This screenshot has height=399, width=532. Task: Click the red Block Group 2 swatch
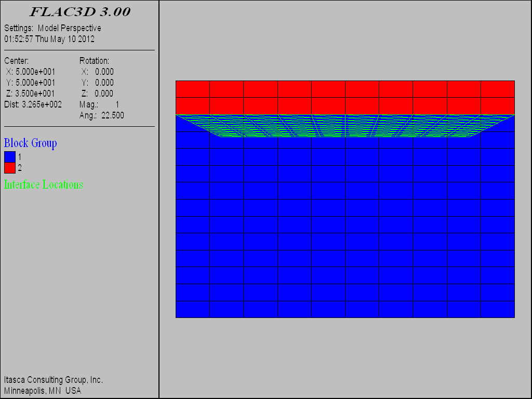(9, 168)
